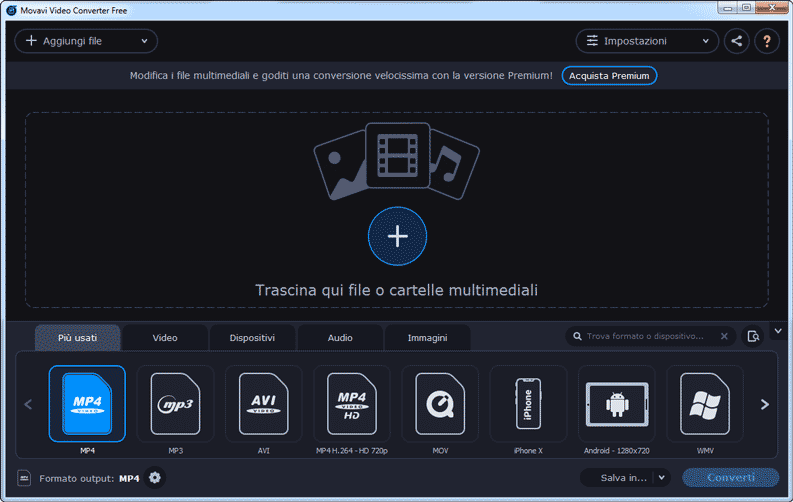The width and height of the screenshot is (793, 502).
Task: Open the Immagini tab
Action: tap(427, 338)
